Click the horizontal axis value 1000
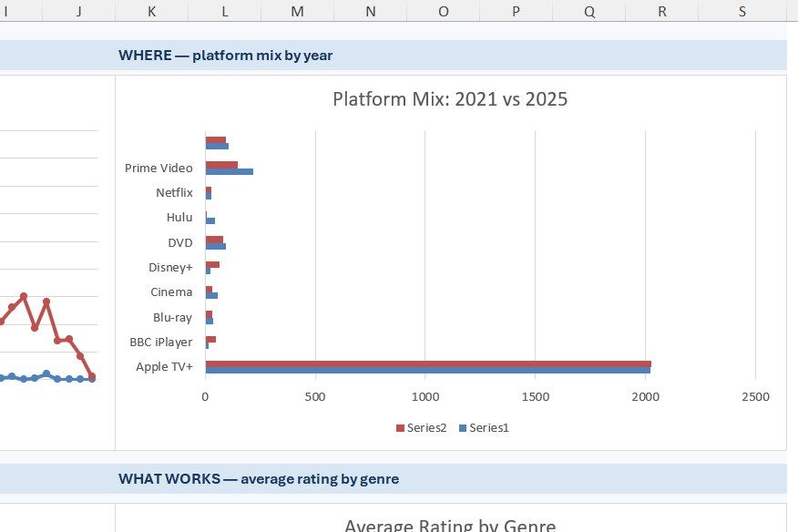This screenshot has width=798, height=532. (425, 397)
